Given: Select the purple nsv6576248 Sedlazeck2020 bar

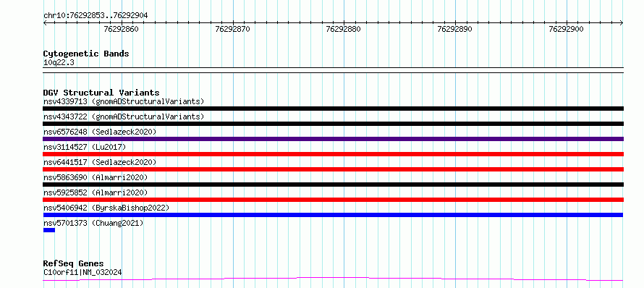Looking at the screenshot, I should [x=333, y=139].
